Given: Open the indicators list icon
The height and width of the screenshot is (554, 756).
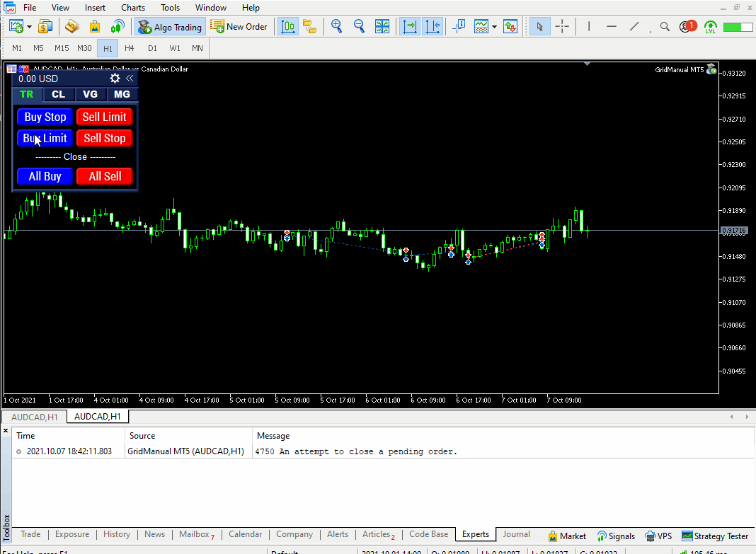Looking at the screenshot, I should pyautogui.click(x=481, y=26).
